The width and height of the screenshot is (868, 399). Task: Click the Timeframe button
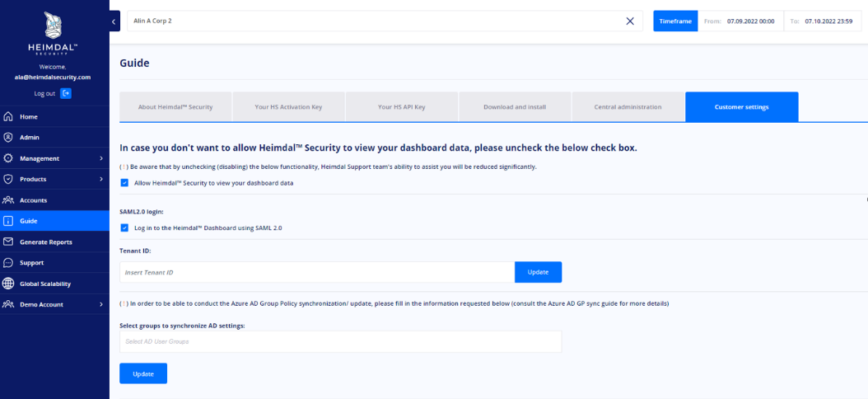[675, 21]
